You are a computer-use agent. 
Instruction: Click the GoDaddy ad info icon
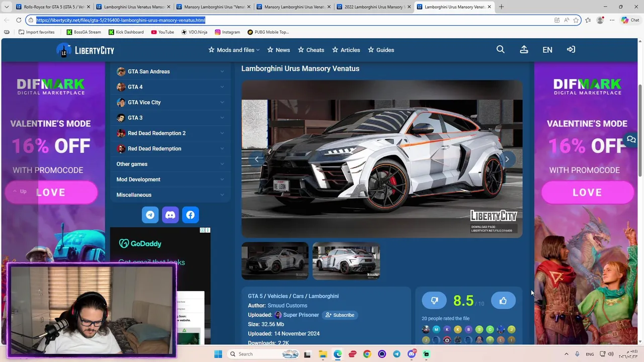(x=203, y=230)
